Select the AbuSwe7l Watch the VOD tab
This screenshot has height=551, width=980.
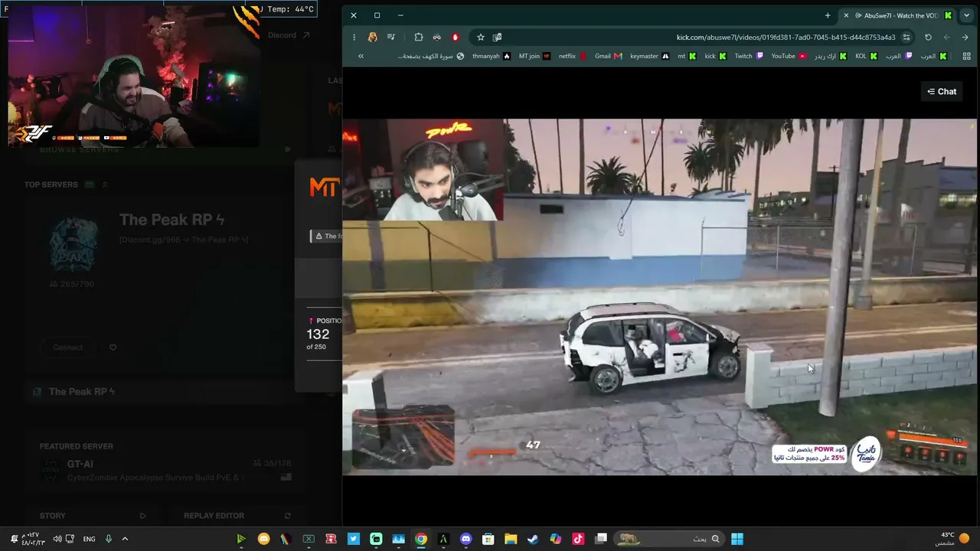pyautogui.click(x=897, y=15)
